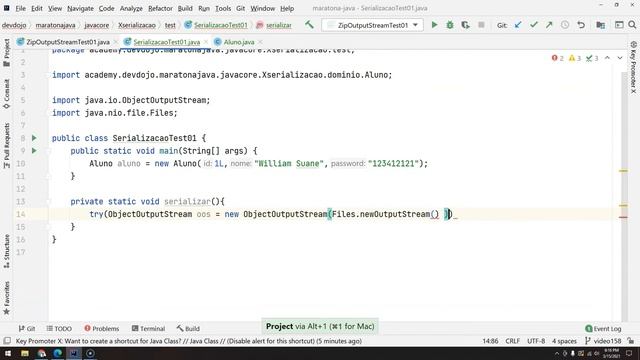Change indent setting 4 spaces
The image size is (640, 360).
pyautogui.click(x=564, y=341)
